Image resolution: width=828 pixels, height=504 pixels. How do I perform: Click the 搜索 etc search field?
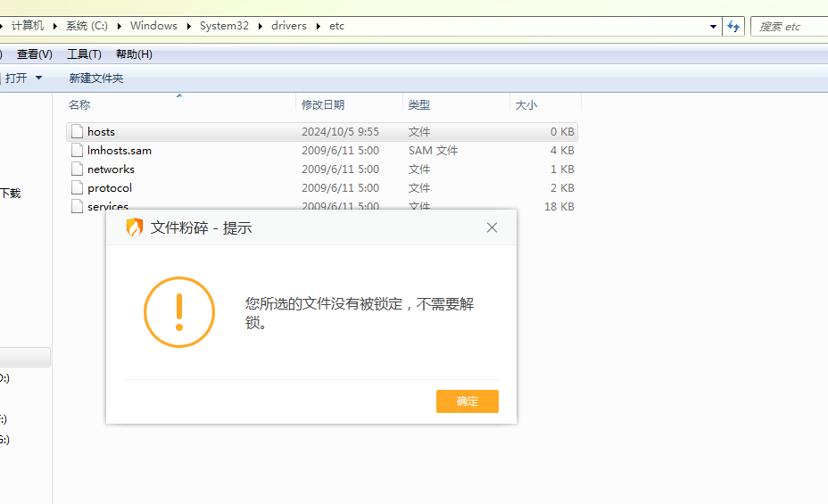click(x=790, y=27)
